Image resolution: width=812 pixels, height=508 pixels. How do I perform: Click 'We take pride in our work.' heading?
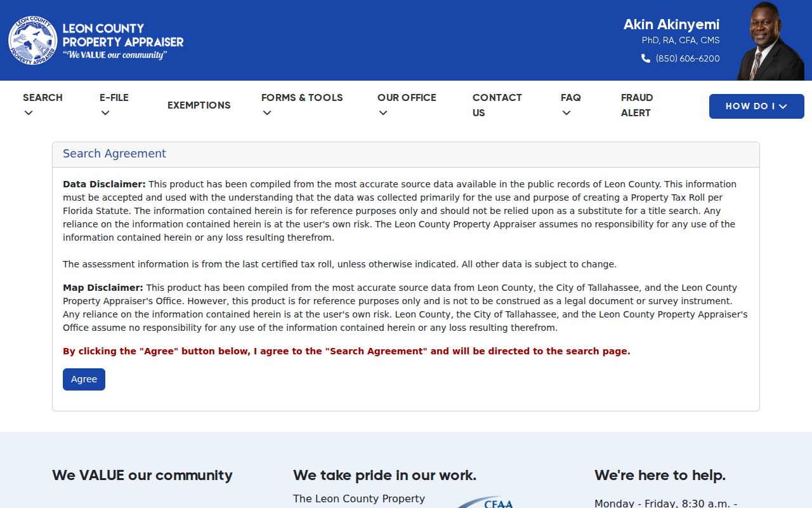[384, 476]
